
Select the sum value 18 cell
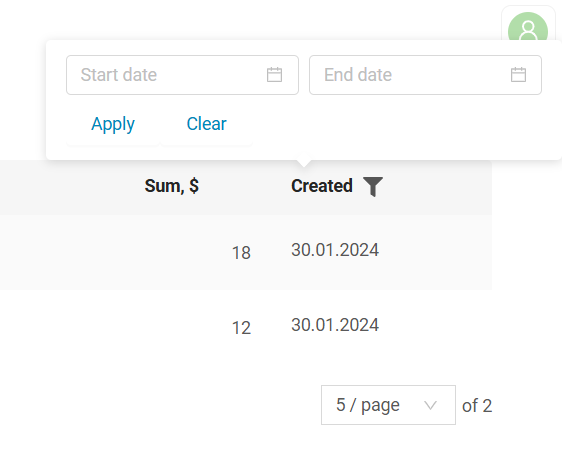click(x=241, y=253)
